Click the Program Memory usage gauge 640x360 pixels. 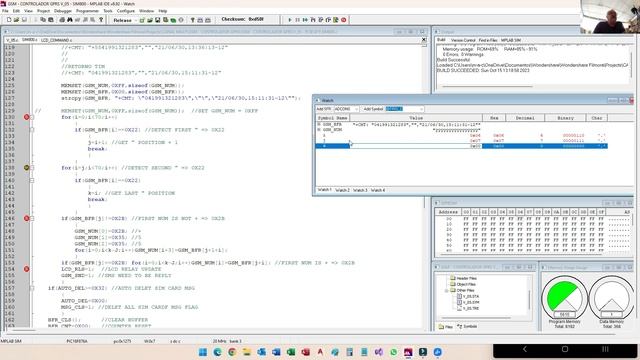564,298
